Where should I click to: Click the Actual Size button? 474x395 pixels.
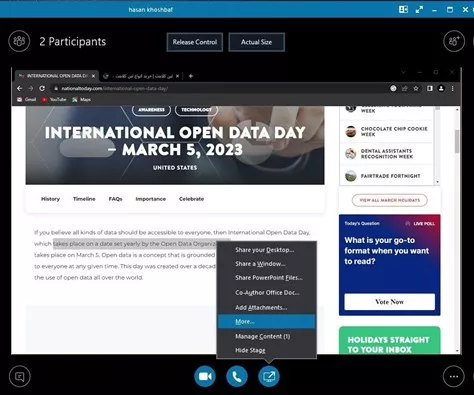pos(256,42)
